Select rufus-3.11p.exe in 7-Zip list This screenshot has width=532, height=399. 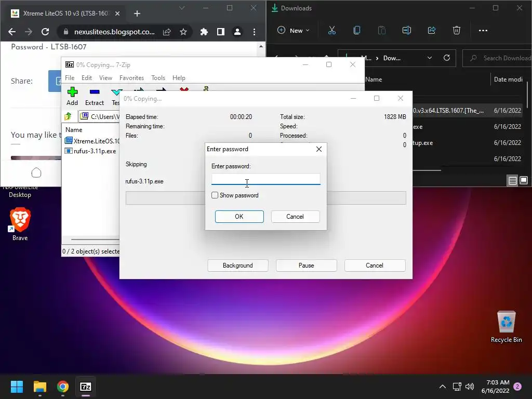coord(90,151)
